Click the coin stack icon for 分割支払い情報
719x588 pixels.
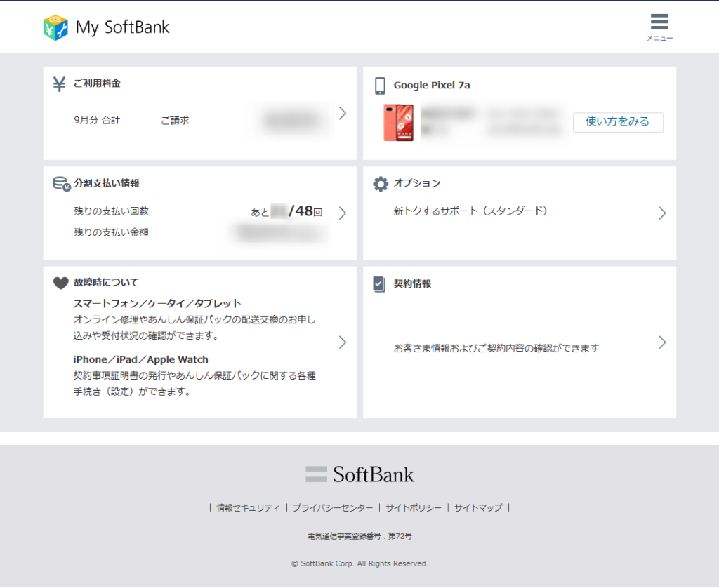(x=61, y=184)
